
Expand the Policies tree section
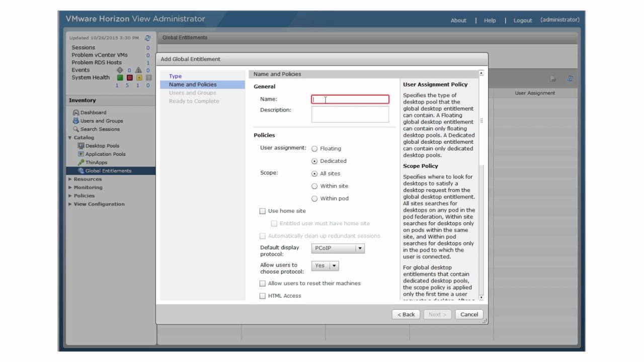70,196
